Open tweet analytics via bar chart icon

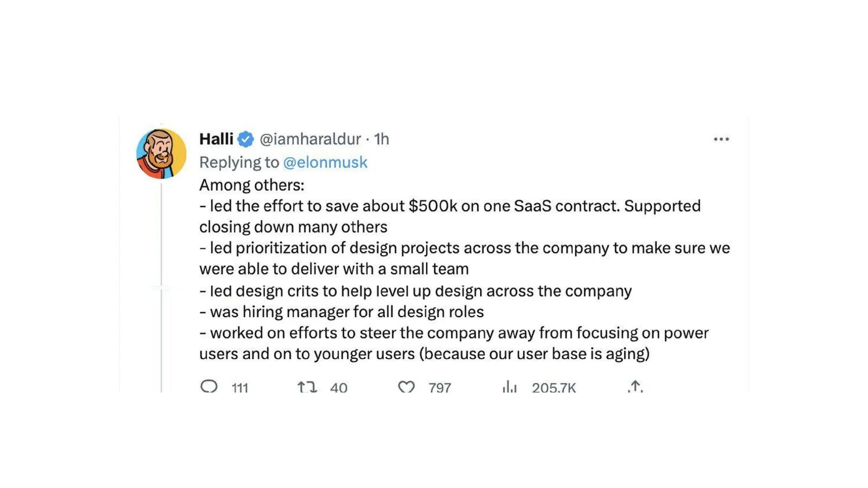click(x=509, y=387)
